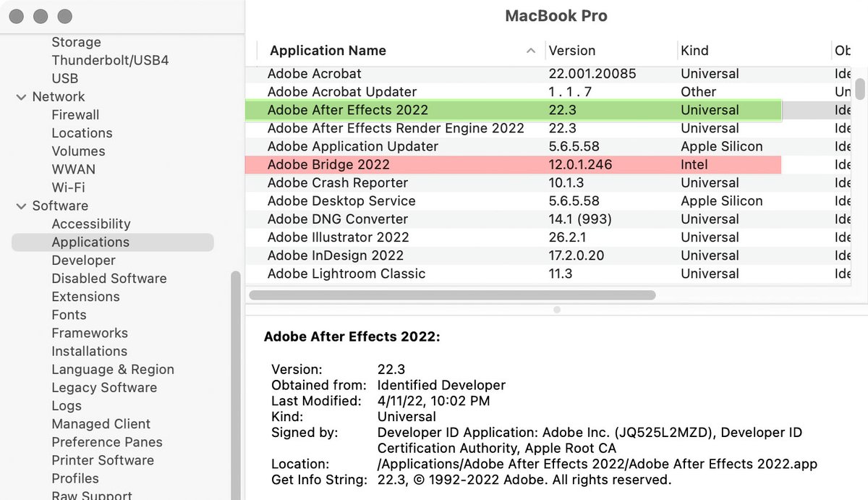Open Developer under Software
The height and width of the screenshot is (500, 868).
click(x=83, y=260)
